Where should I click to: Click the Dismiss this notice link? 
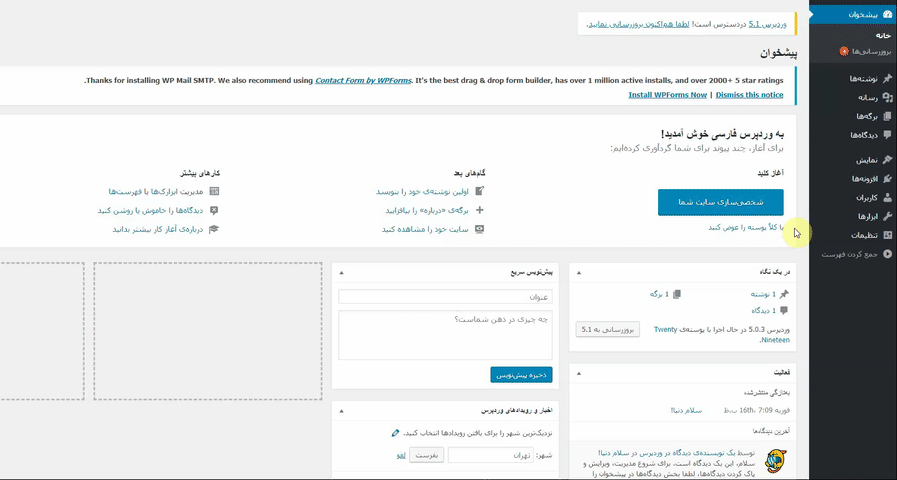(749, 95)
